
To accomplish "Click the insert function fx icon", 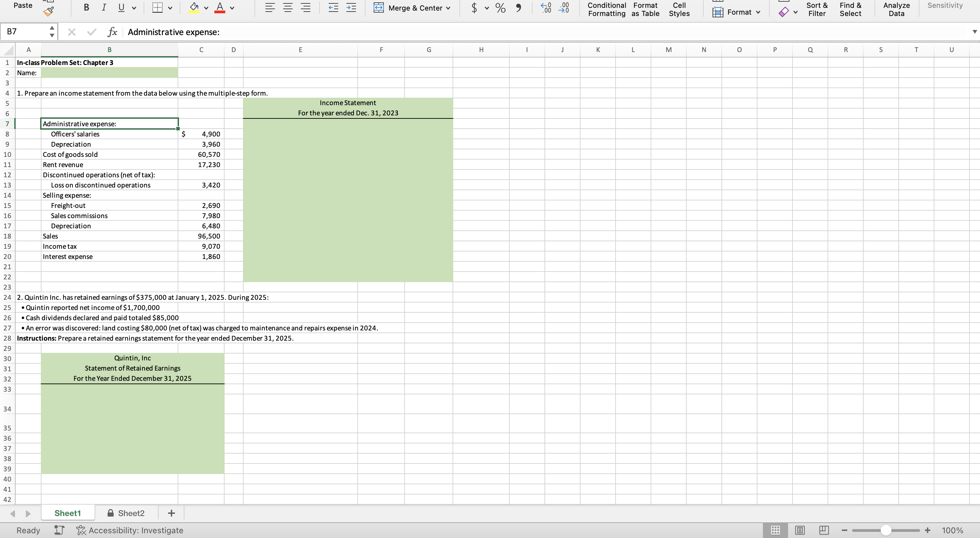I will 112,32.
